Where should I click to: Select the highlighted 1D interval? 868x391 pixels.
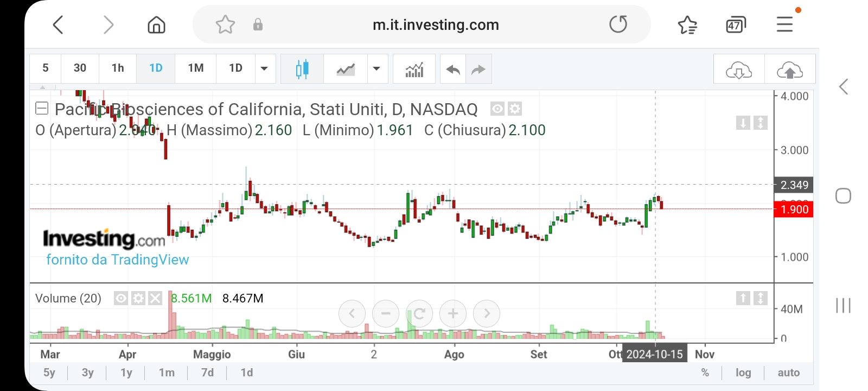156,68
